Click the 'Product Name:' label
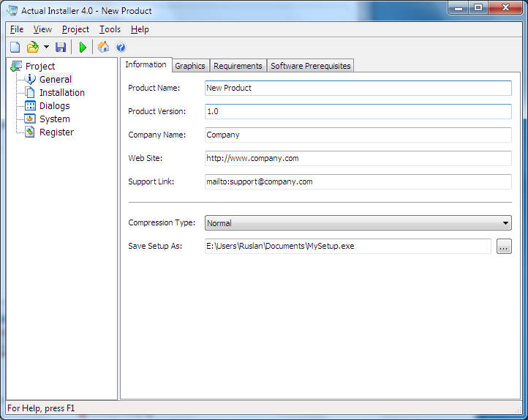The height and width of the screenshot is (420, 528). 154,88
